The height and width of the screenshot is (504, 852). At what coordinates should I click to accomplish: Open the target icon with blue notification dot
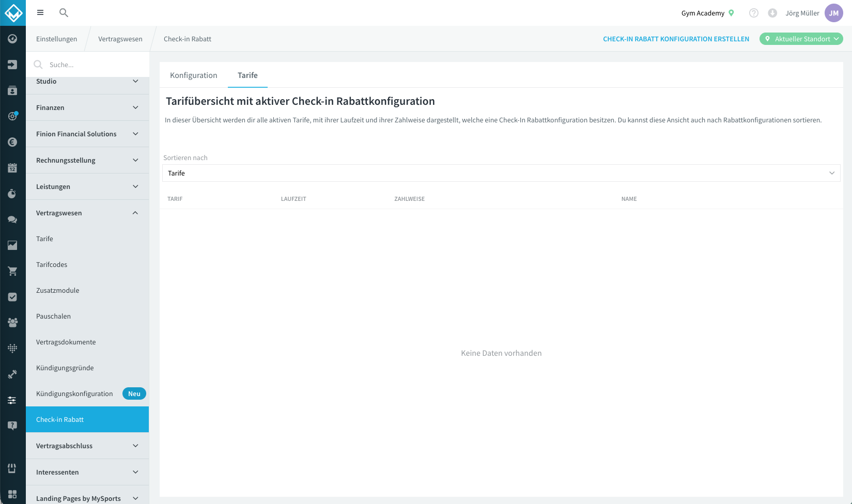[12, 116]
